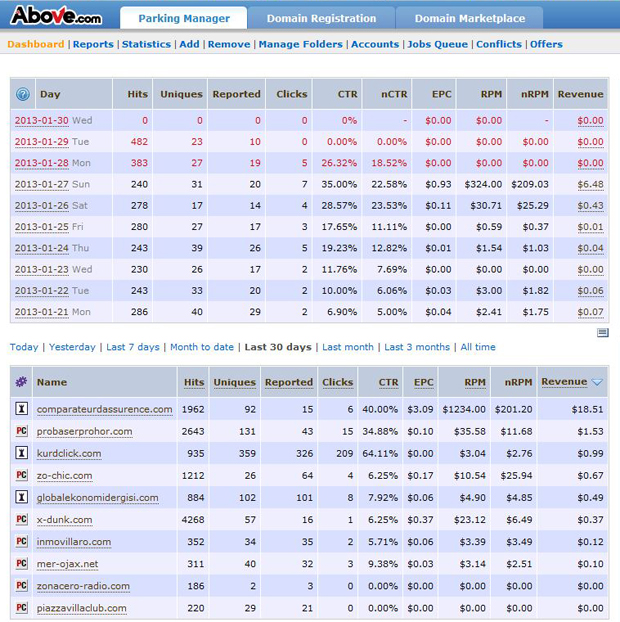
Task: Sort domains by the Uniques column
Action: pos(234,382)
